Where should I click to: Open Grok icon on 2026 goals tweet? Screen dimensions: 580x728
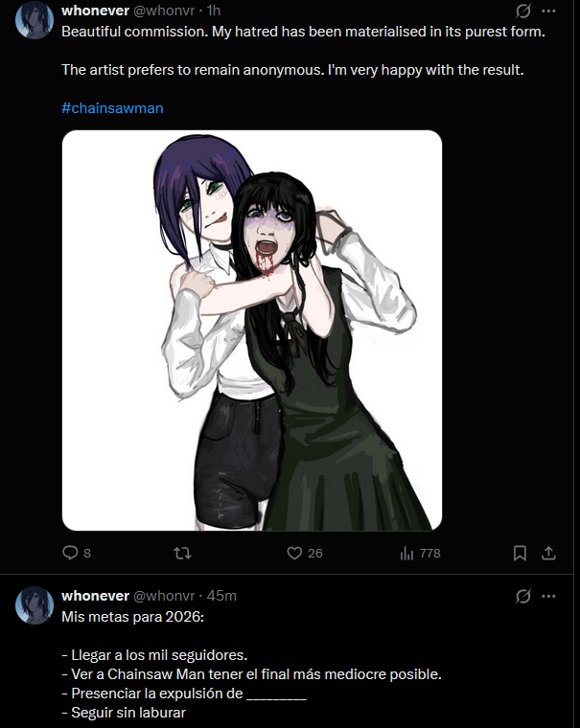click(x=523, y=596)
